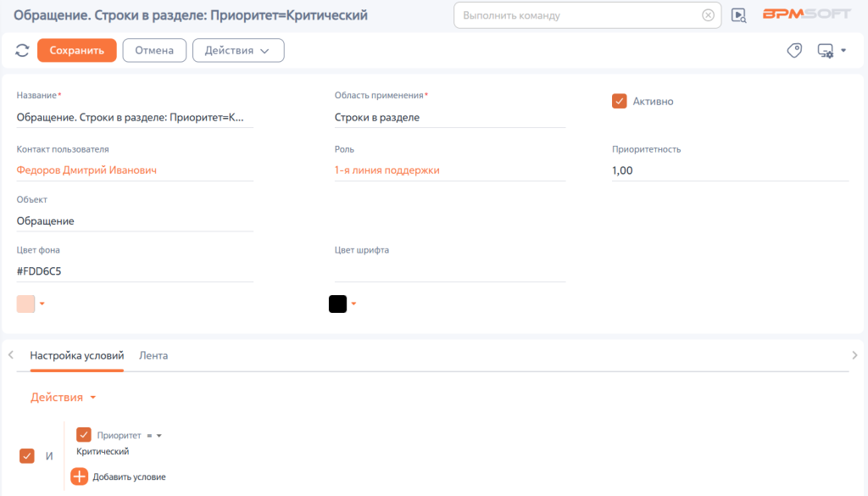Uncheck the Активно checkbox
The image size is (868, 496).
(x=619, y=101)
